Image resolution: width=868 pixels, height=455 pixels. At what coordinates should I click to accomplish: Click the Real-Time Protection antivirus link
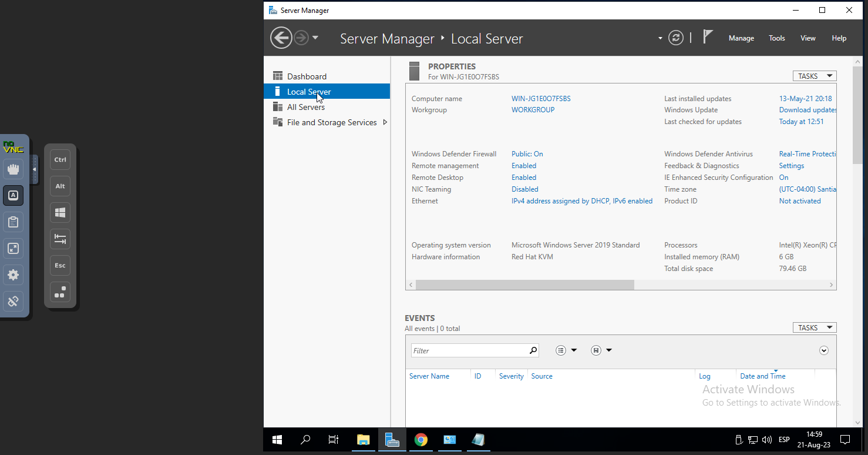808,154
